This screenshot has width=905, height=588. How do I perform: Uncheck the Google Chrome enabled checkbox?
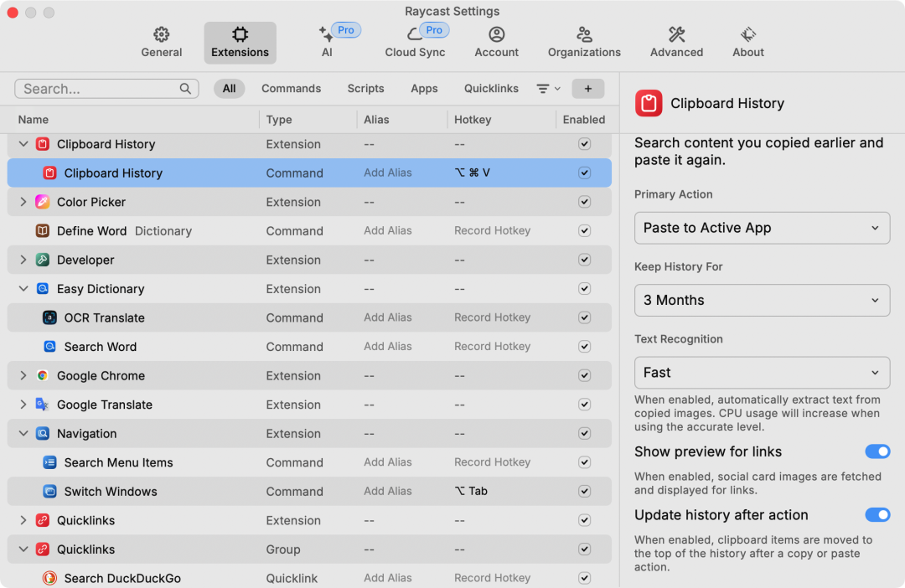tap(585, 375)
